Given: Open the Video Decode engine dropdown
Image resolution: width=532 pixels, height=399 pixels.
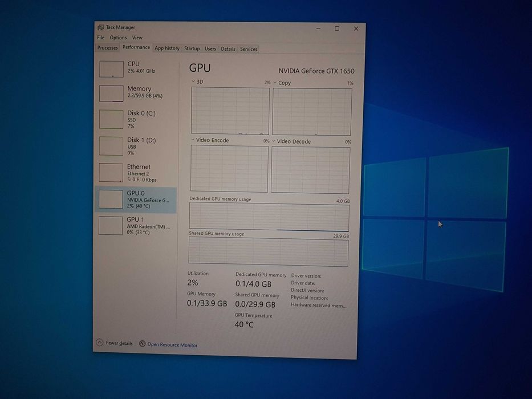Looking at the screenshot, I should (x=274, y=141).
